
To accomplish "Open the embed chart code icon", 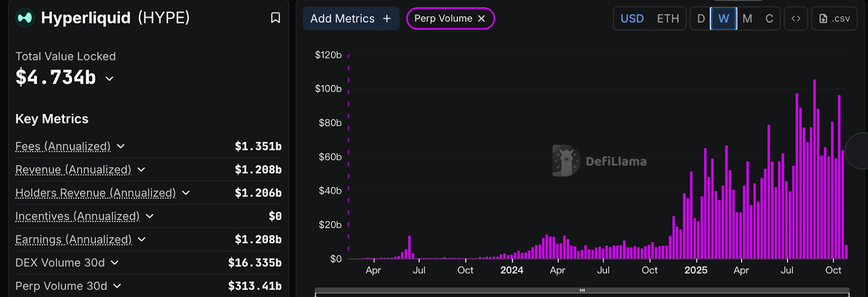I will (796, 18).
